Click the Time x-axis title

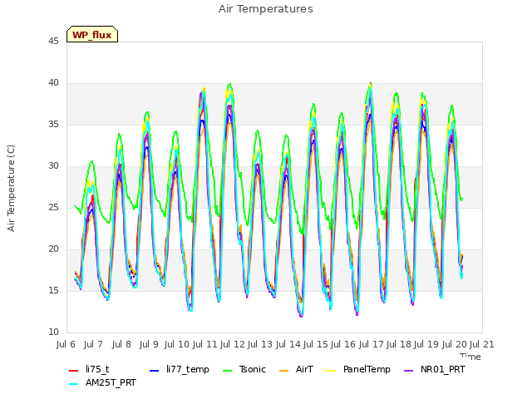(470, 357)
